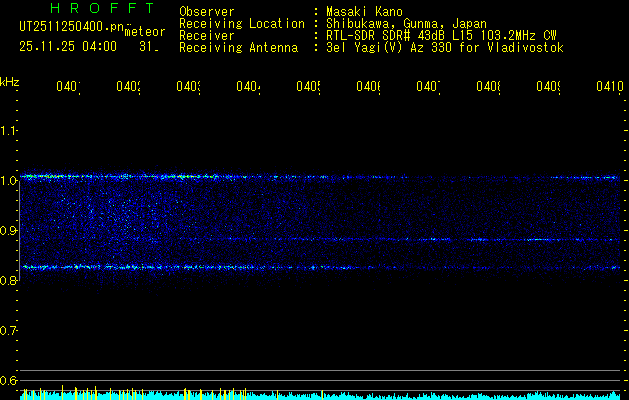Click the 1.1 kHz frequency axis label
Viewport: 629px width, 400px height.
tap(8, 130)
